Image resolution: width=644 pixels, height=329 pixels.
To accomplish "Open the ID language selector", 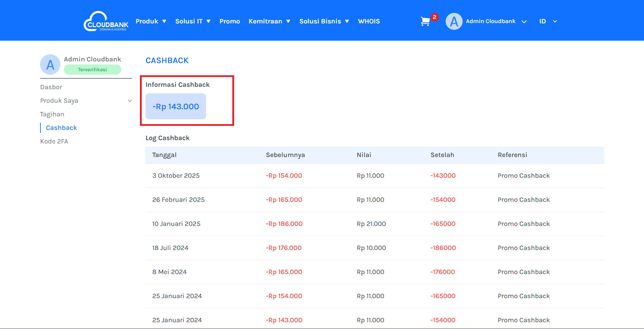I will [x=548, y=21].
